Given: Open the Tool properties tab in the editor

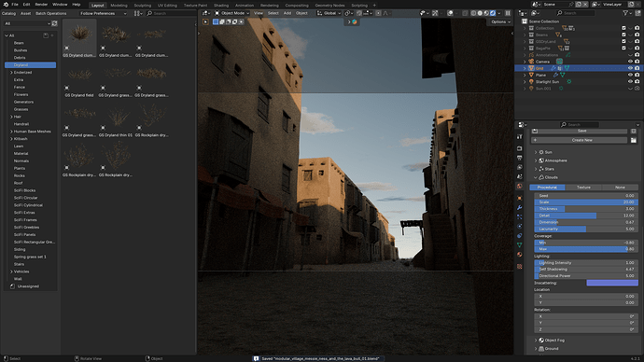Looking at the screenshot, I should point(520,136).
